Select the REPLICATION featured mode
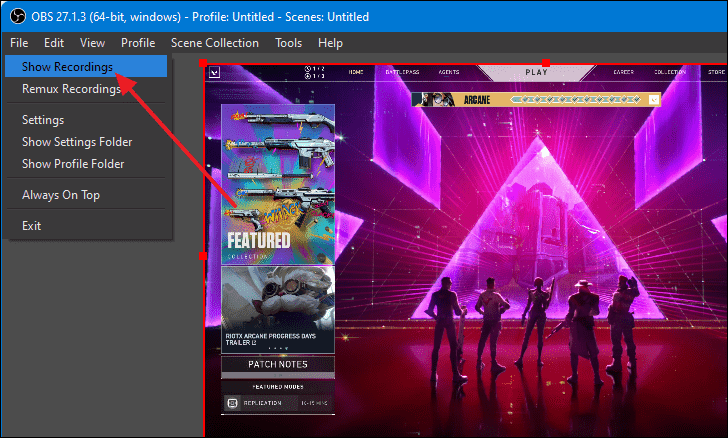Screen dimensions: 728x438 (278, 403)
